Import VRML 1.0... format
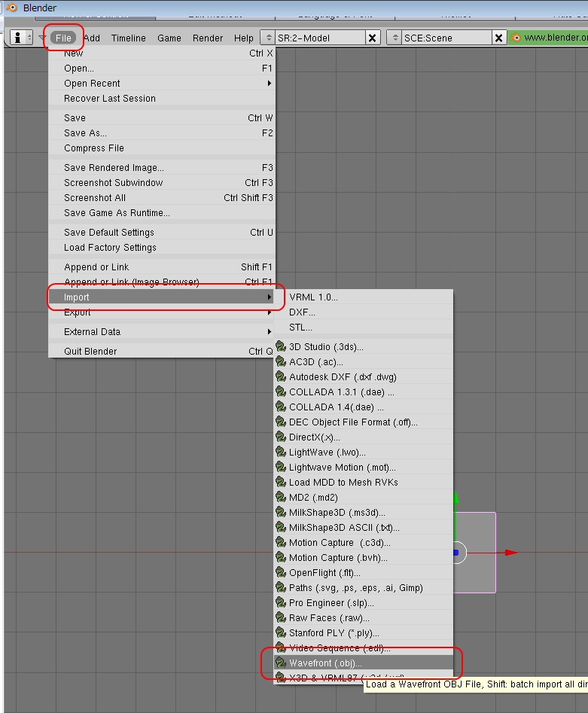 click(x=364, y=297)
